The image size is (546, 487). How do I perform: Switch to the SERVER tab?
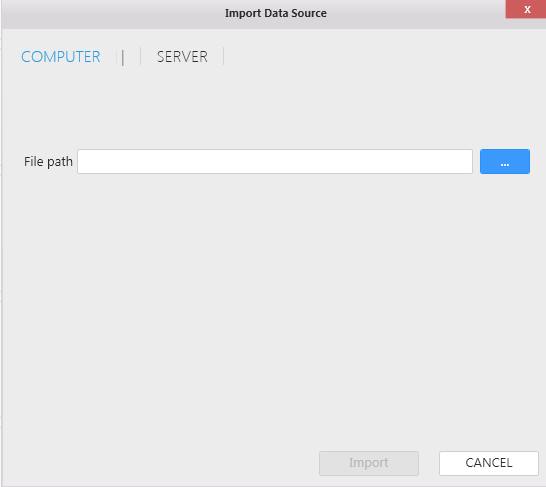click(x=182, y=57)
